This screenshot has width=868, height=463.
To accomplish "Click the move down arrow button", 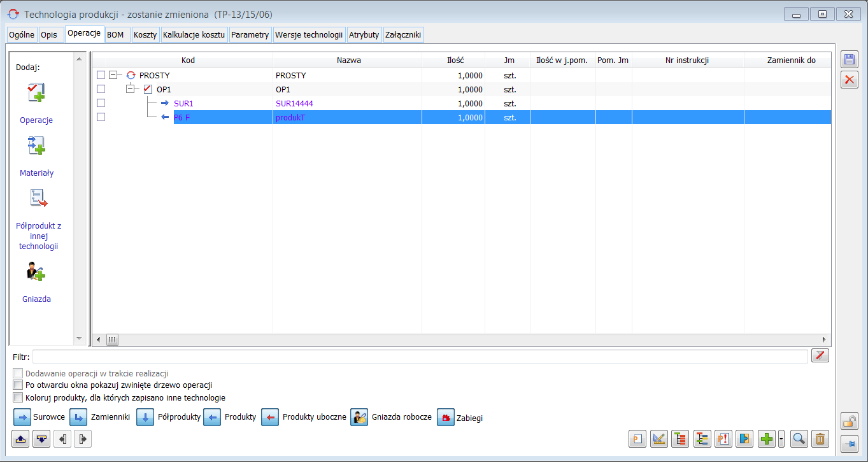I will click(x=41, y=439).
